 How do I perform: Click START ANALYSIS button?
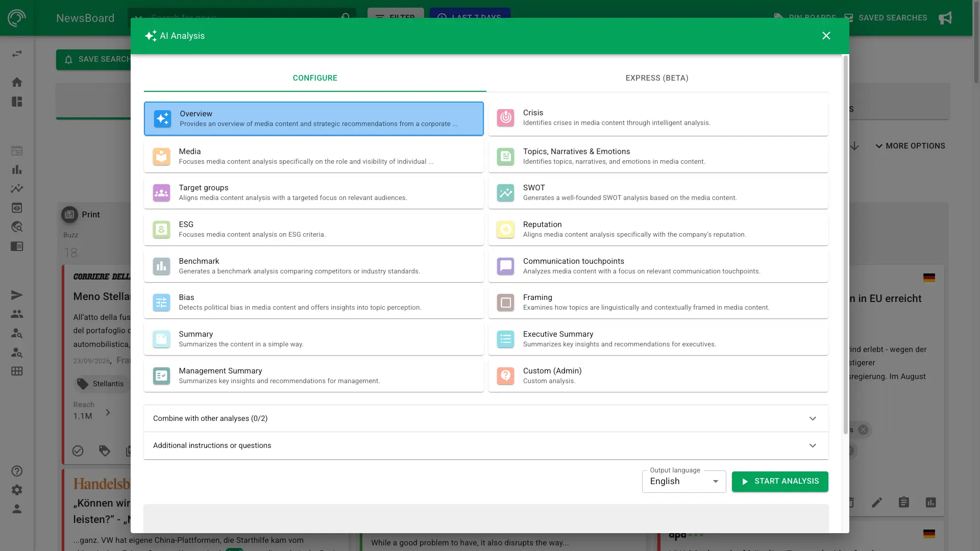coord(780,482)
